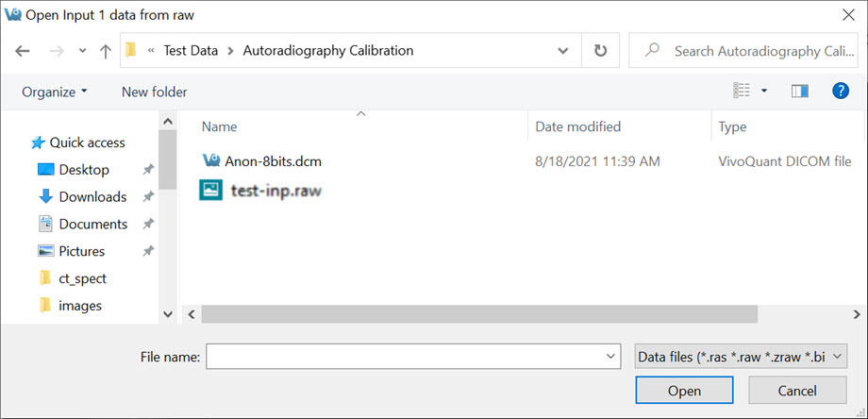
Task: Click the change view layout icon
Action: pos(743,91)
